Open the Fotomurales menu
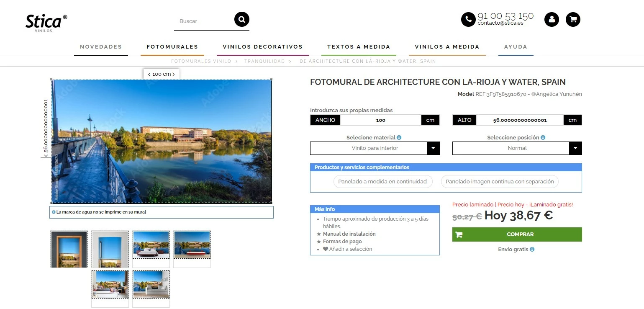The image size is (644, 309). [172, 47]
